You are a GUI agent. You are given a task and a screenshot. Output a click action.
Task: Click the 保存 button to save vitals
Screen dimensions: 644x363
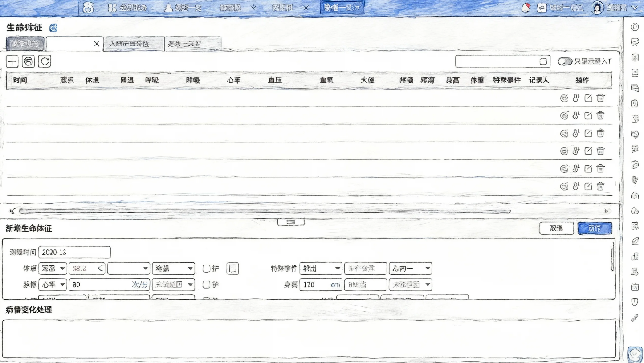pyautogui.click(x=595, y=228)
